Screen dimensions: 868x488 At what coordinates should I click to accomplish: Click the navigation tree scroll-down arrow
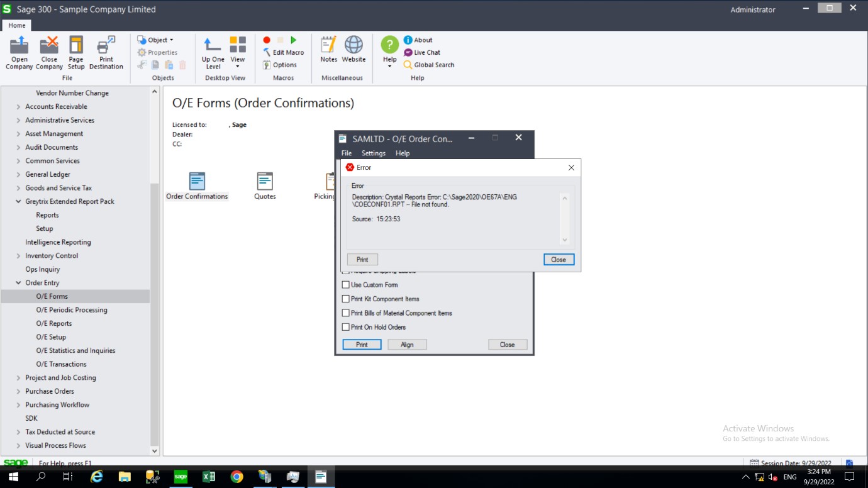(x=155, y=451)
